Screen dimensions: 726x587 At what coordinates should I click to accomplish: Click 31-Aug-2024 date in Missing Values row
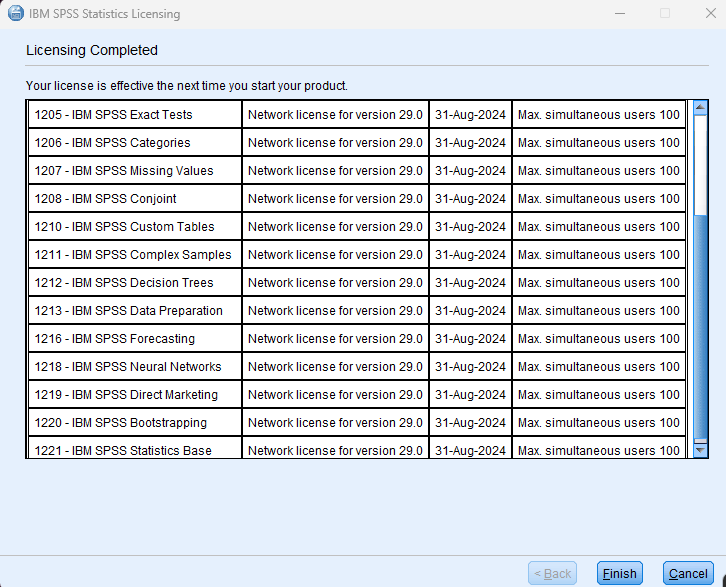click(x=470, y=170)
